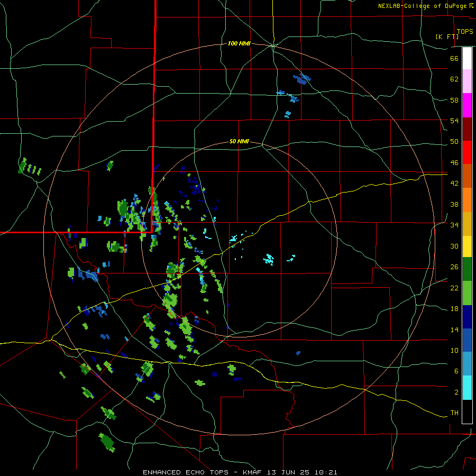Image resolution: width=476 pixels, height=476 pixels.
Task: Select the bright orange legend swatch
Action: [467, 200]
